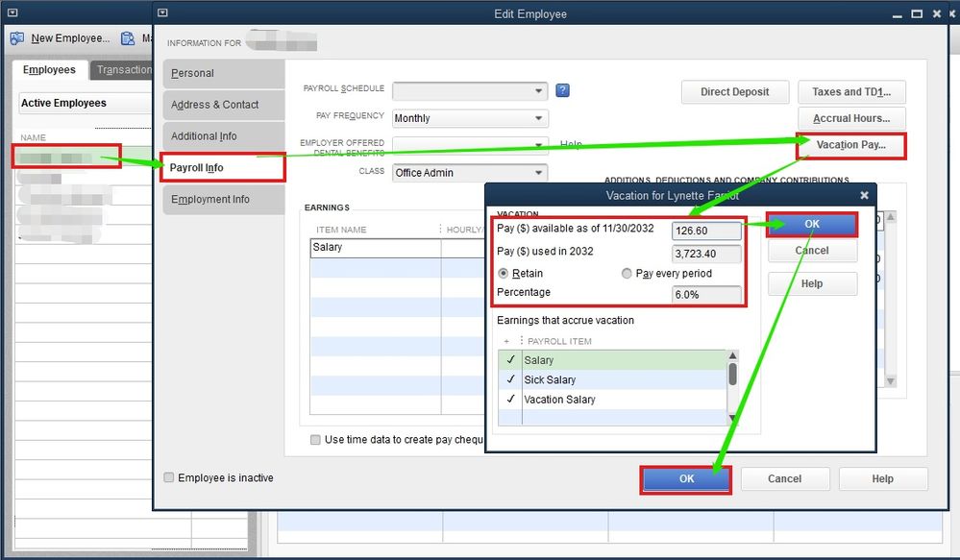Switch to the Payroll Info tab

pyautogui.click(x=224, y=168)
